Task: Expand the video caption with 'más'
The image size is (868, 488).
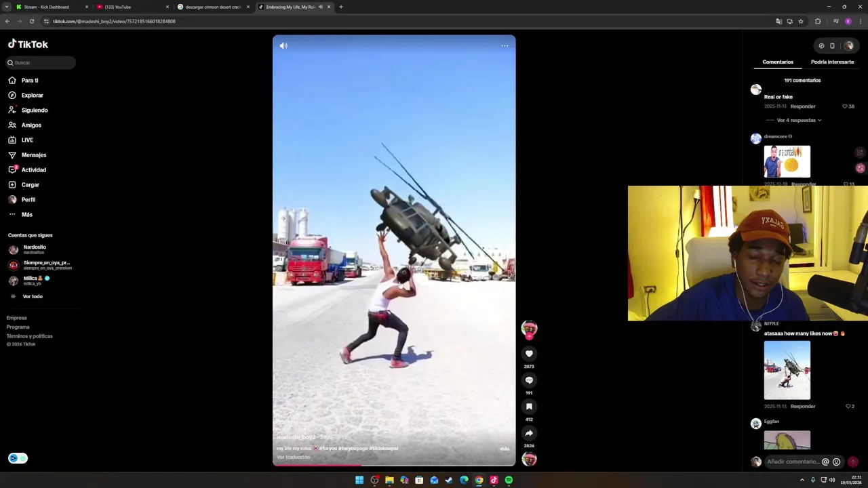Action: pos(505,449)
